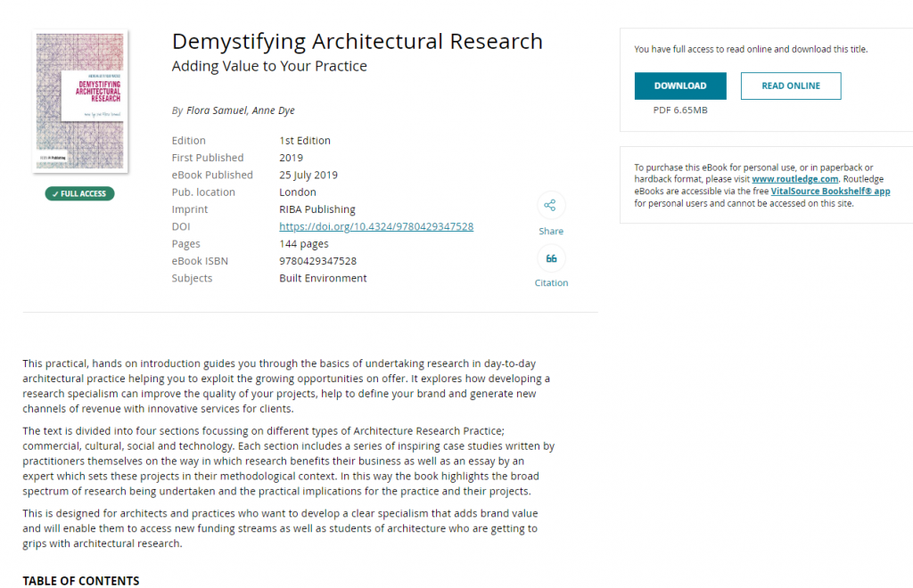The height and width of the screenshot is (588, 913).
Task: Click the green Full Access badge
Action: pyautogui.click(x=80, y=193)
